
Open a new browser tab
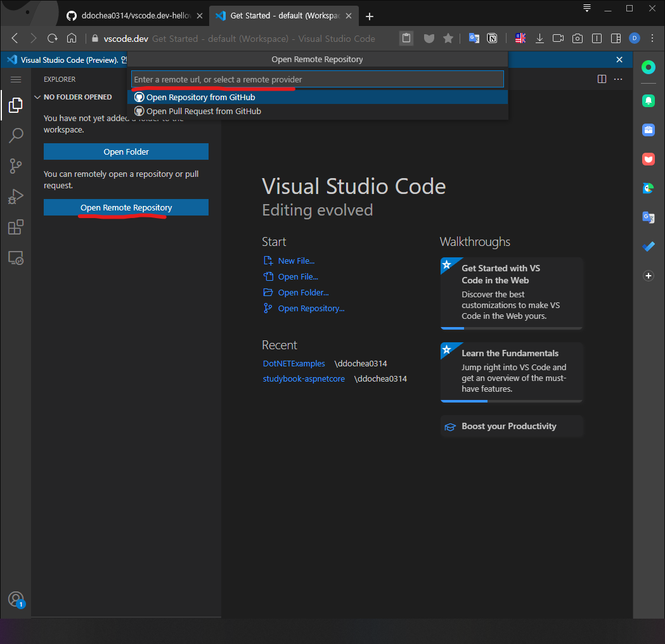click(x=370, y=16)
